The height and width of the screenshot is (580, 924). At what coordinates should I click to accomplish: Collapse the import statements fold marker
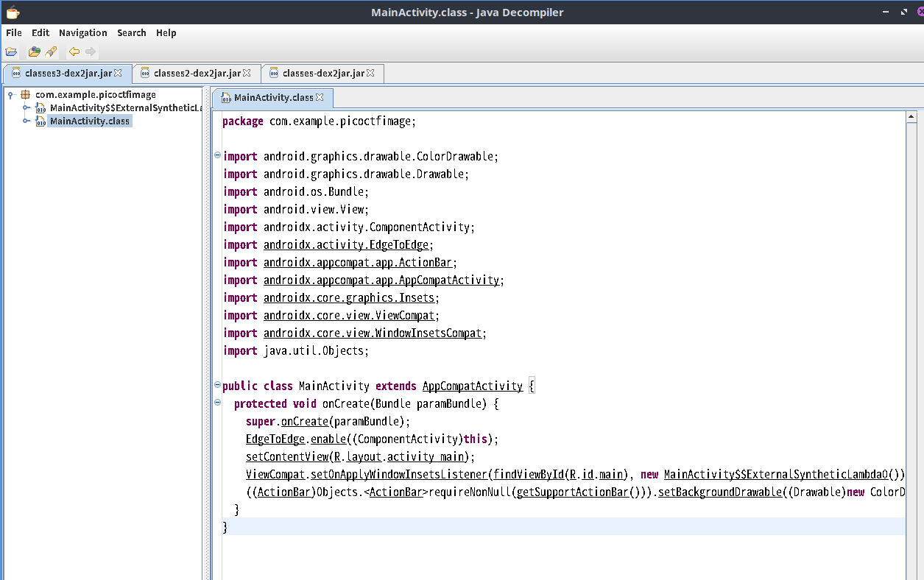[217, 155]
